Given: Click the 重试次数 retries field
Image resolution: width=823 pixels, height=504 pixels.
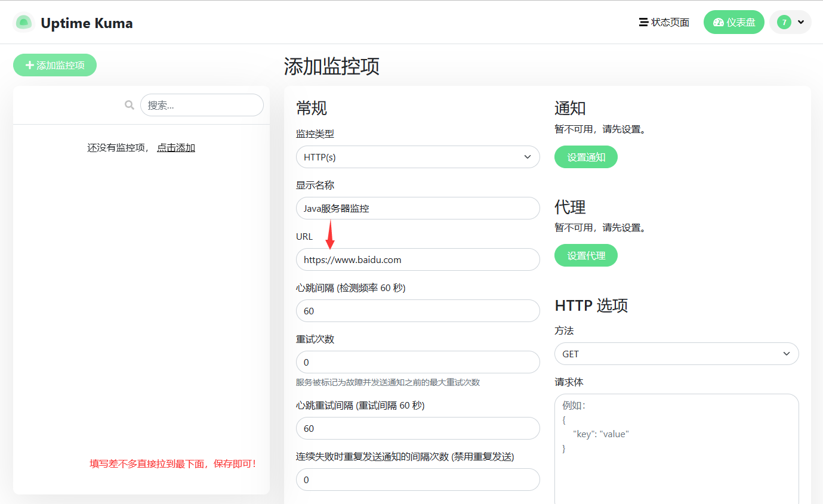Looking at the screenshot, I should click(x=418, y=362).
